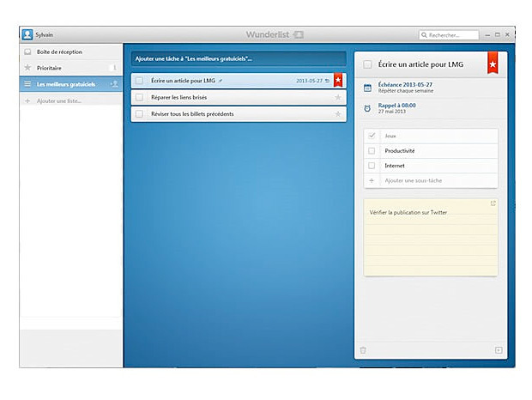Star the task Réparer les liens brisés
The height and width of the screenshot is (400, 532).
[x=338, y=97]
